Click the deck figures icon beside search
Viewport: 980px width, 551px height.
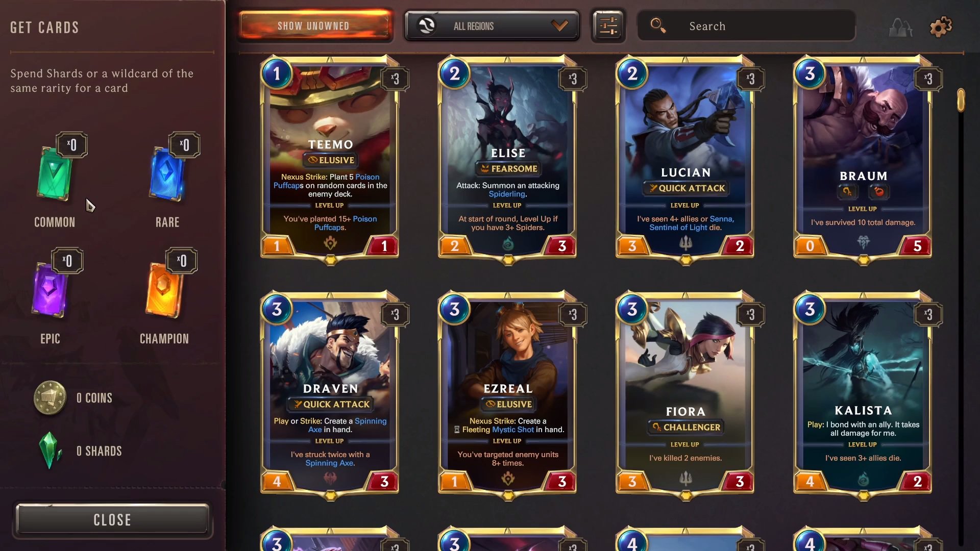coord(901,27)
